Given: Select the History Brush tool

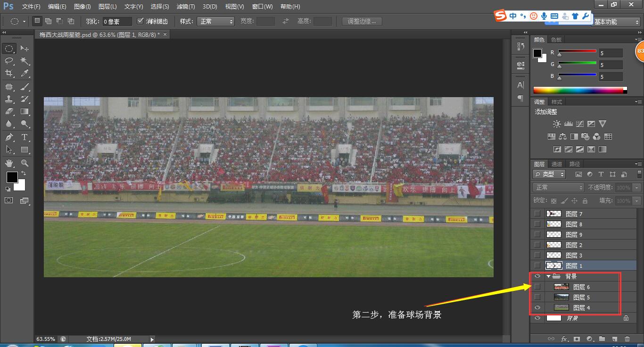Looking at the screenshot, I should coord(25,99).
